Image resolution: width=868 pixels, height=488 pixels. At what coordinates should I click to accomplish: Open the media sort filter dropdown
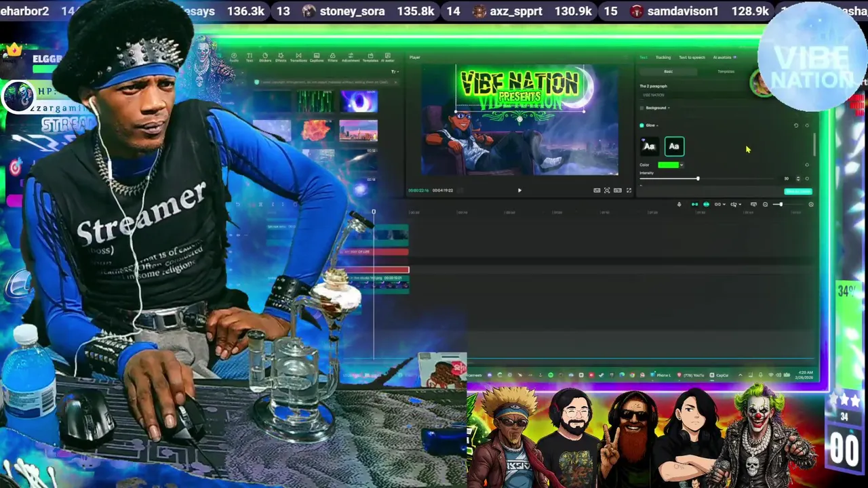pos(395,71)
